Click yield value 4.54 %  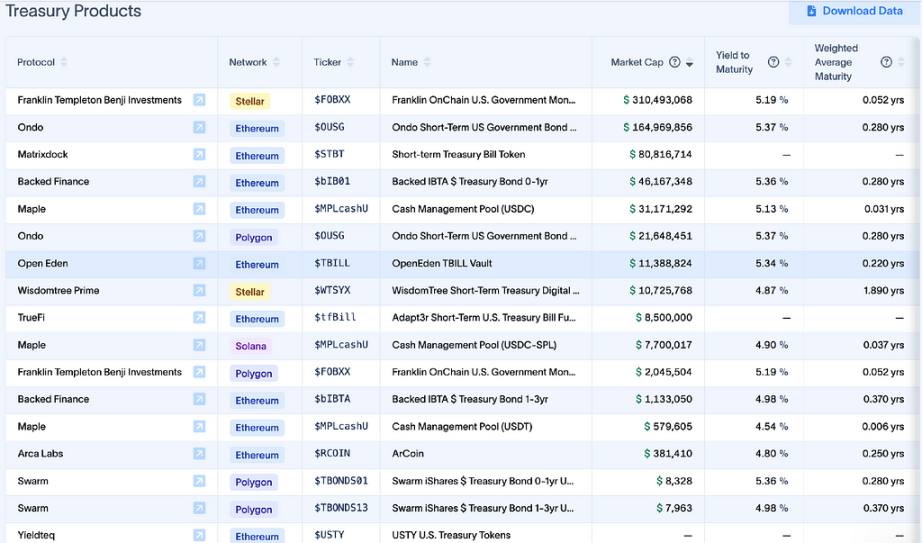771,427
